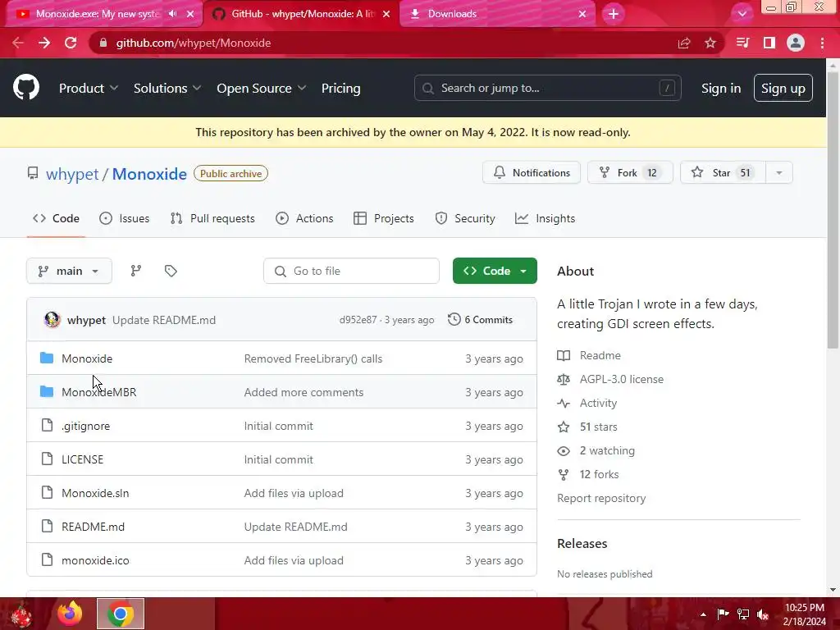840x630 pixels.
Task: Open a new tab with plus button
Action: [x=614, y=14]
